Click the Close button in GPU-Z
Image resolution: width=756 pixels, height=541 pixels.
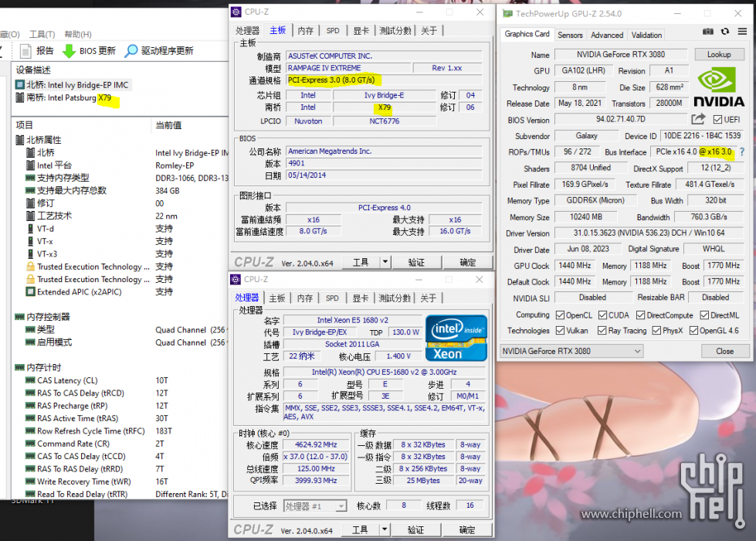point(724,351)
